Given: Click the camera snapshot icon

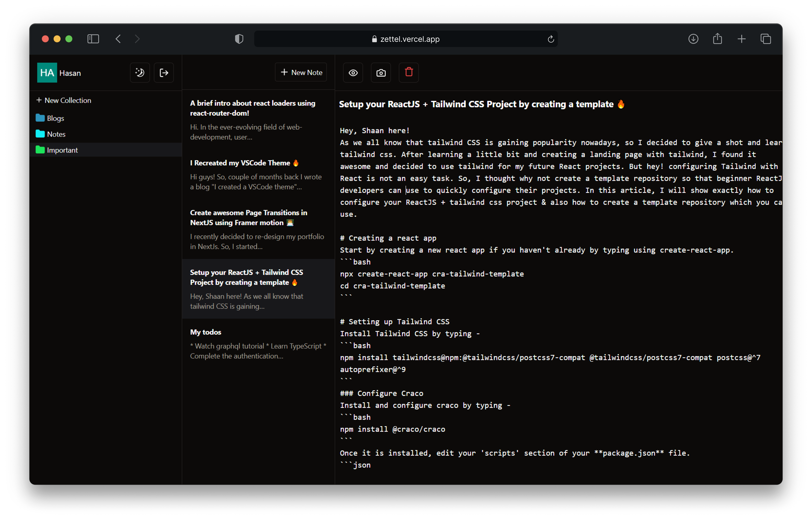Looking at the screenshot, I should coord(381,73).
